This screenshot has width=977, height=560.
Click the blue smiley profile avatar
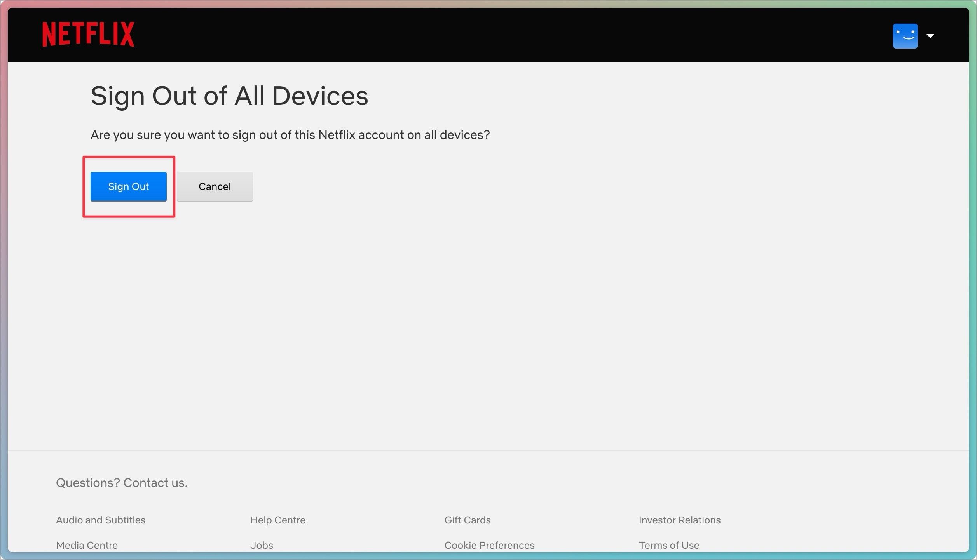tap(905, 36)
